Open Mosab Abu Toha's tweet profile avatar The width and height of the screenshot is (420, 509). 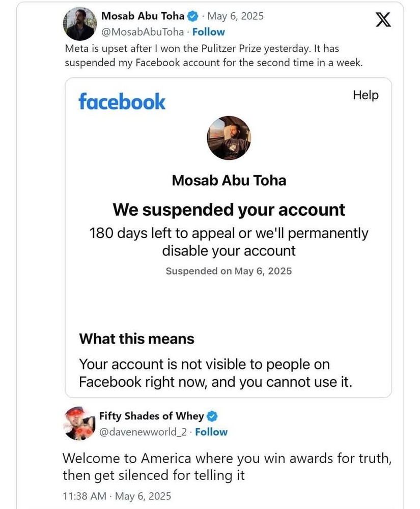(x=79, y=24)
